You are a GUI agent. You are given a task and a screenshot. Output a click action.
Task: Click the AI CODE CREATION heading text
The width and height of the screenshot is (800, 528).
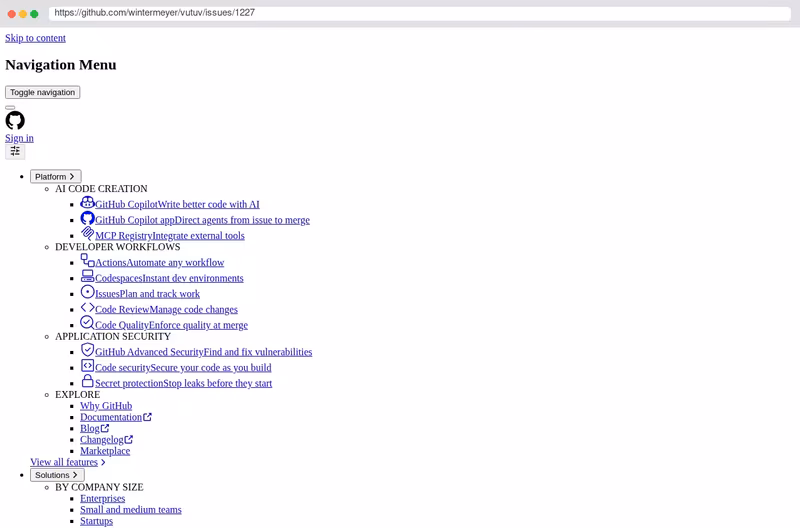(101, 189)
